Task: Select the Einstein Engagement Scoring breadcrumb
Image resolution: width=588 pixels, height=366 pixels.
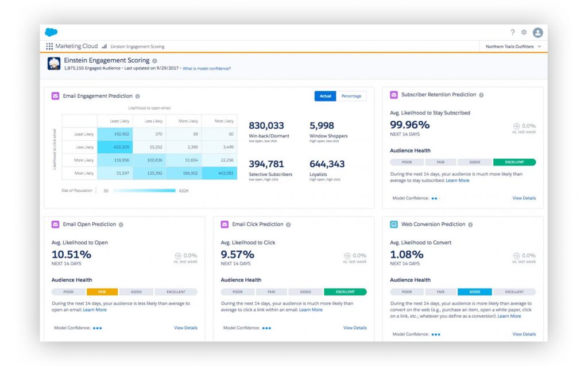Action: pyautogui.click(x=137, y=47)
